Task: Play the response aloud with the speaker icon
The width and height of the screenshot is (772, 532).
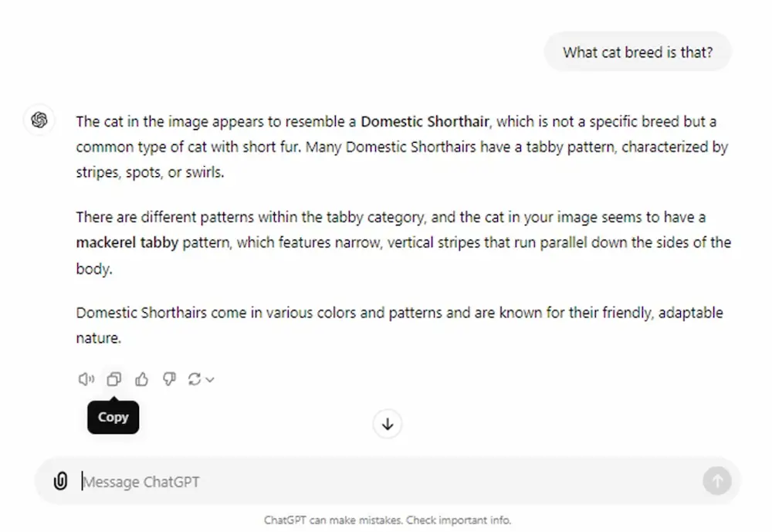Action: click(x=86, y=379)
